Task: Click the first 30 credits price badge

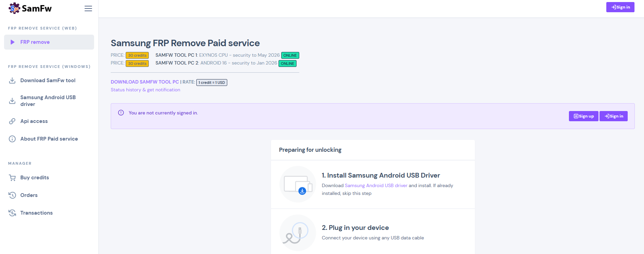Action: [x=137, y=55]
